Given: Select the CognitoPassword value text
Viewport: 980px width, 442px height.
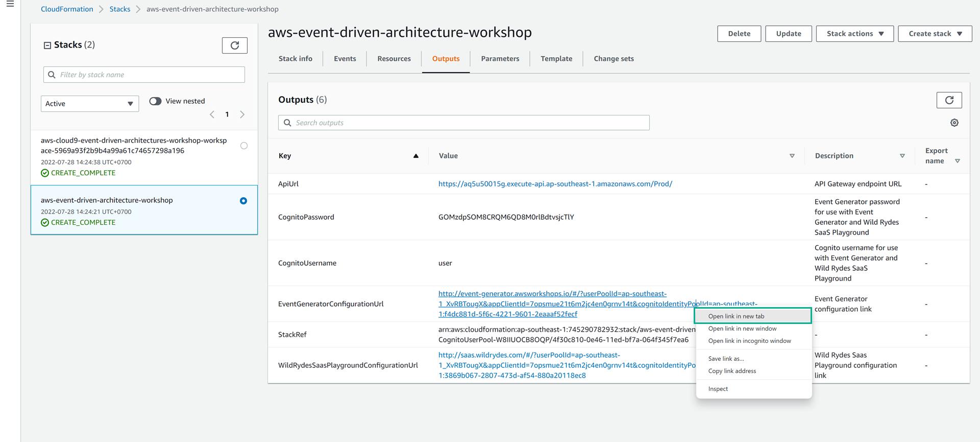Looking at the screenshot, I should (506, 217).
